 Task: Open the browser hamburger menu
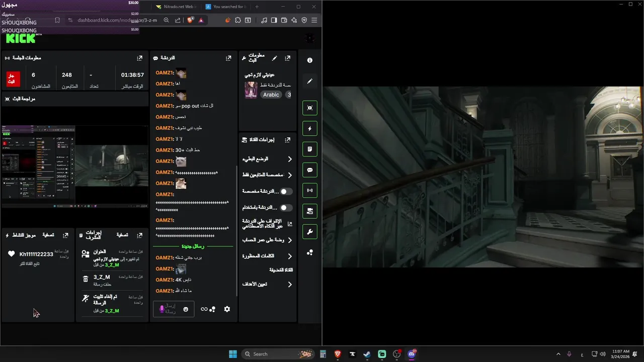pos(314,20)
